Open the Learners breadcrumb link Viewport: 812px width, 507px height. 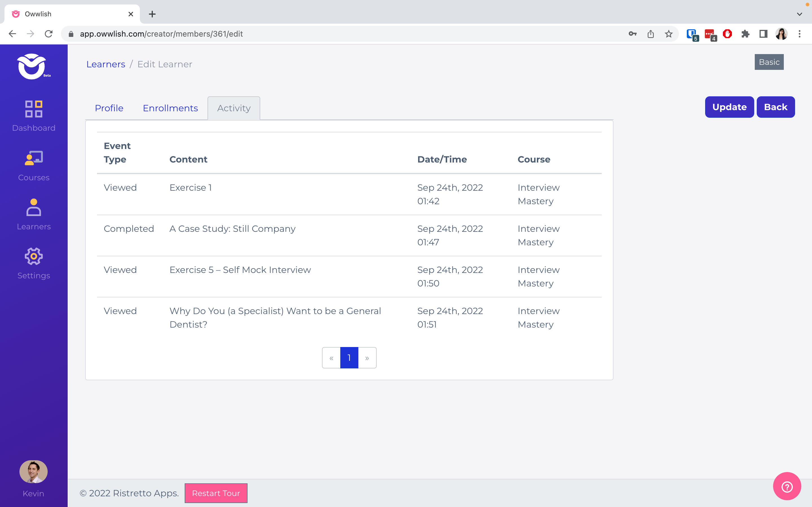click(106, 64)
